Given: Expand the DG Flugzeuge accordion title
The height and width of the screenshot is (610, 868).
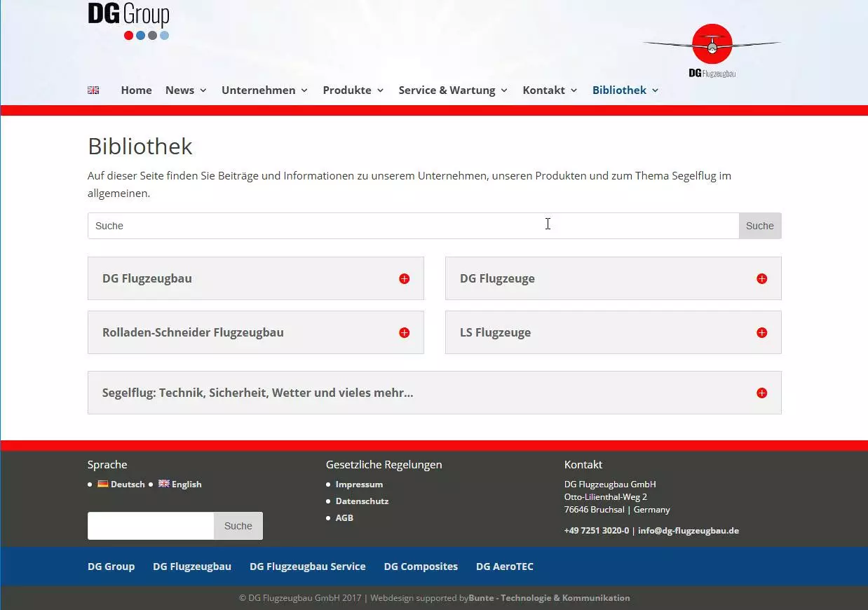Looking at the screenshot, I should pos(497,278).
